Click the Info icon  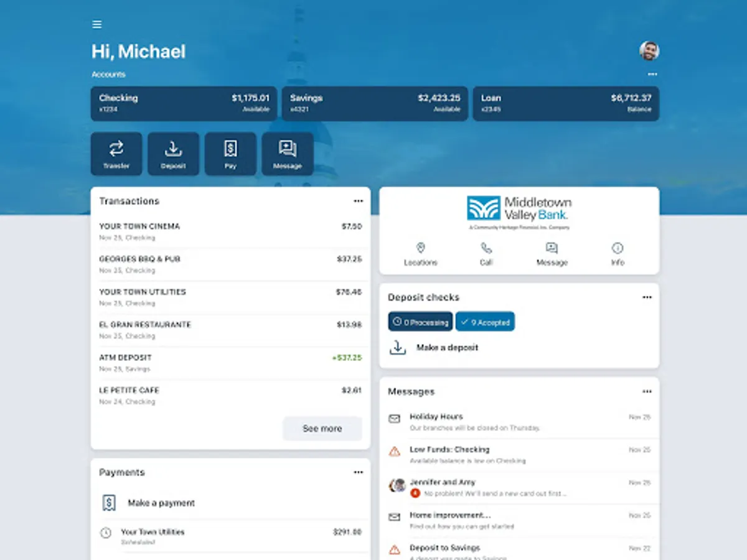click(x=618, y=248)
